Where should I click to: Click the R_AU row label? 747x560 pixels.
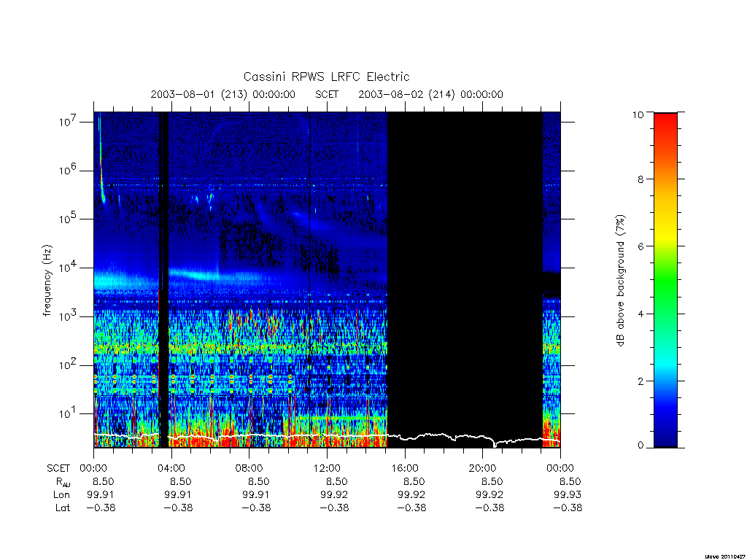tap(63, 482)
